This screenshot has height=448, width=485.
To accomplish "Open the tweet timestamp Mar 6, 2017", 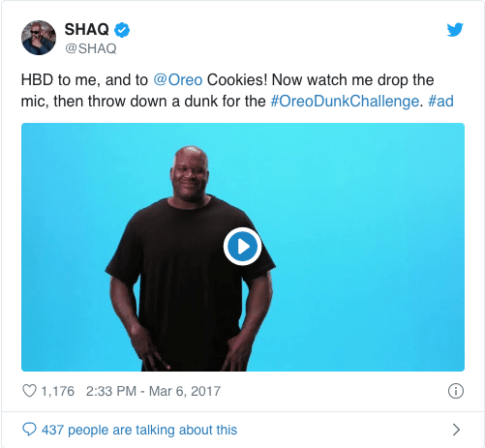I will 185,391.
